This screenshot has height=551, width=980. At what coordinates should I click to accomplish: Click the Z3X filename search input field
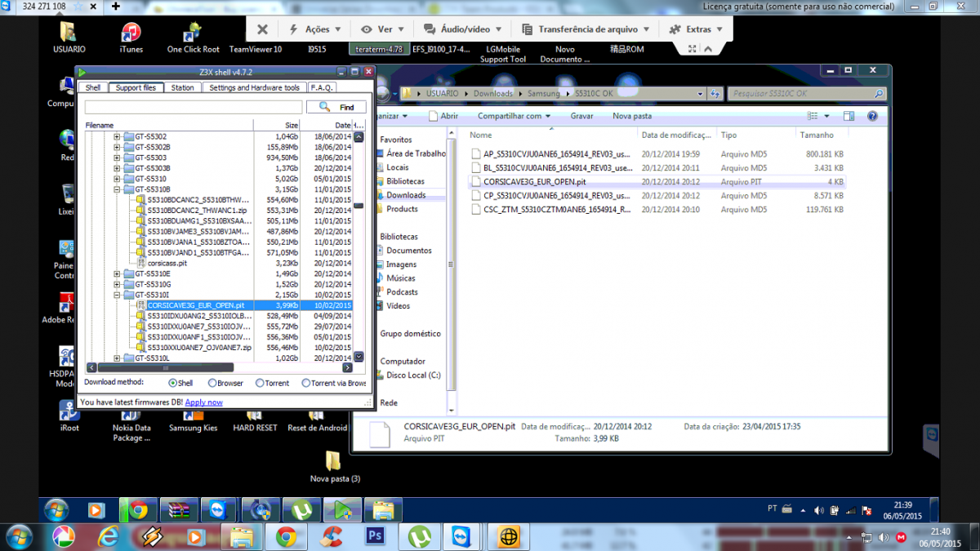click(x=194, y=107)
